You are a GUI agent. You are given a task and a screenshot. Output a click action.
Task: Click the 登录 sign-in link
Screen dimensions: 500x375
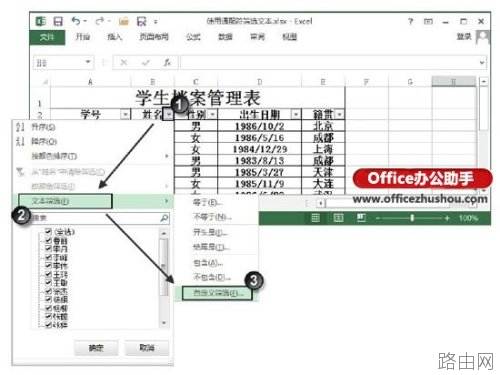point(464,37)
